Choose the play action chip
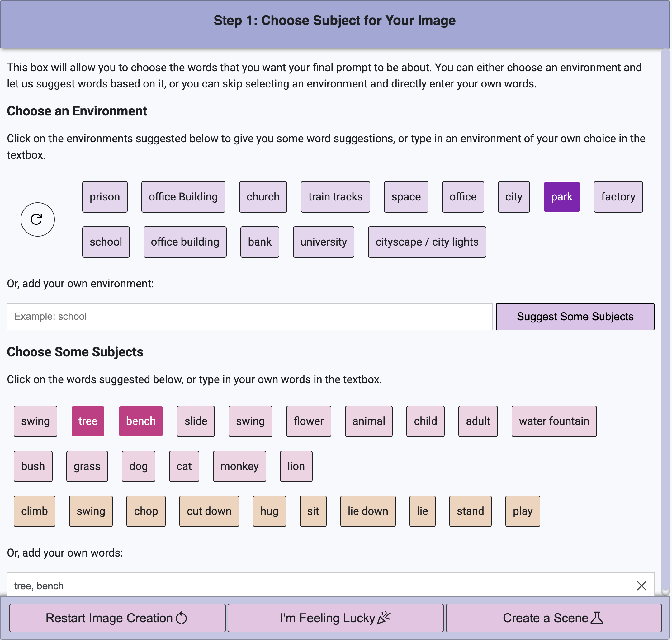 pyautogui.click(x=523, y=511)
